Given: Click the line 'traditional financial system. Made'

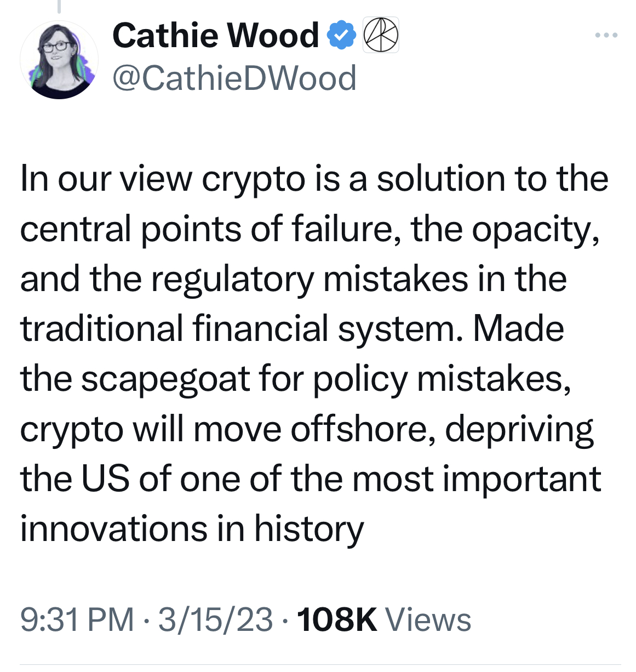Looking at the screenshot, I should 292,328.
